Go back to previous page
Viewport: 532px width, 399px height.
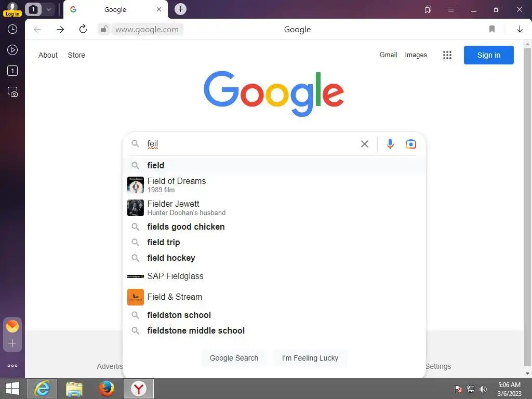coord(37,30)
